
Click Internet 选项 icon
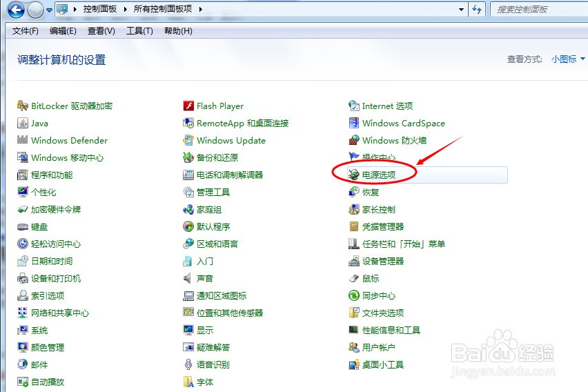pos(354,106)
